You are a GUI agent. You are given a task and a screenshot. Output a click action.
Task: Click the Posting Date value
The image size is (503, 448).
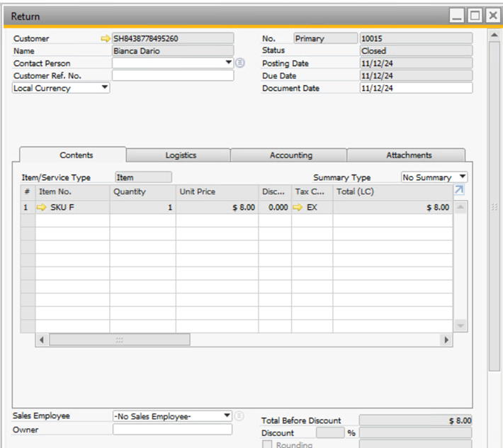[416, 63]
